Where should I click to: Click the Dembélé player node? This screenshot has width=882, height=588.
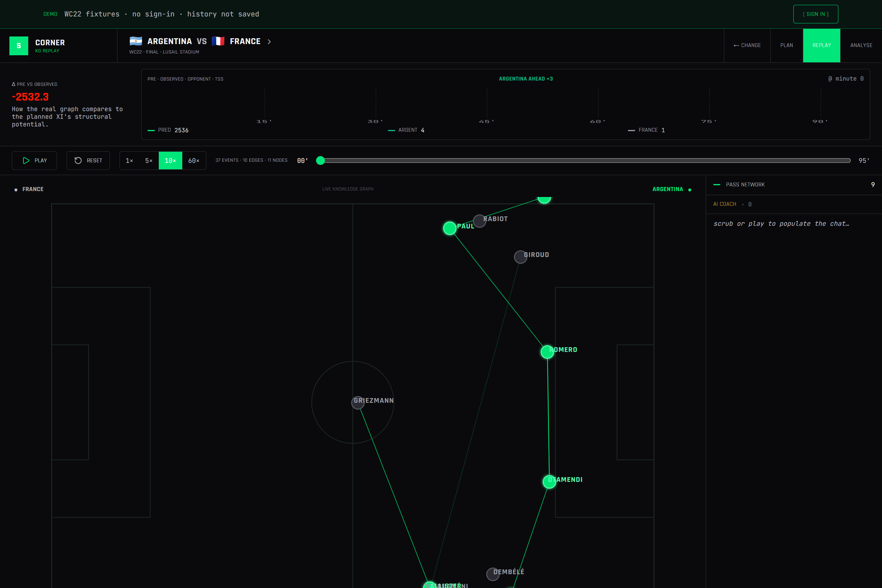click(x=493, y=574)
